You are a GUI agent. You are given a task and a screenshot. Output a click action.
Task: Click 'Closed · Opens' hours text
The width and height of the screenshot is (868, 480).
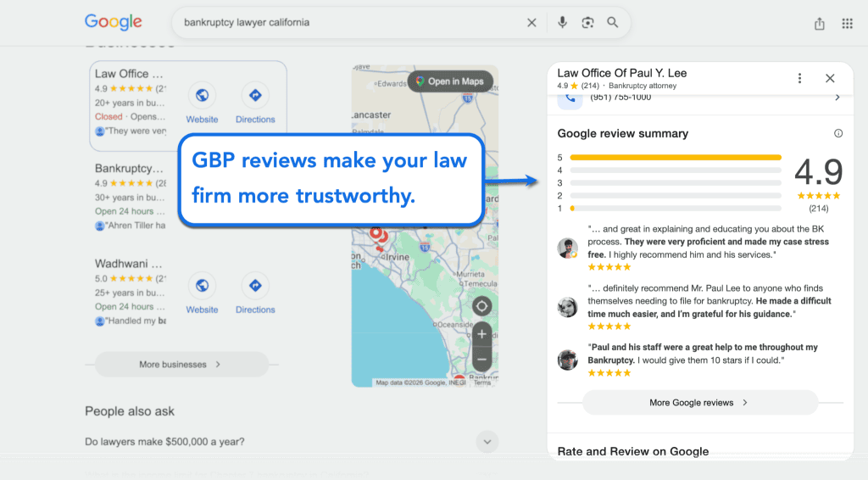[x=130, y=117]
